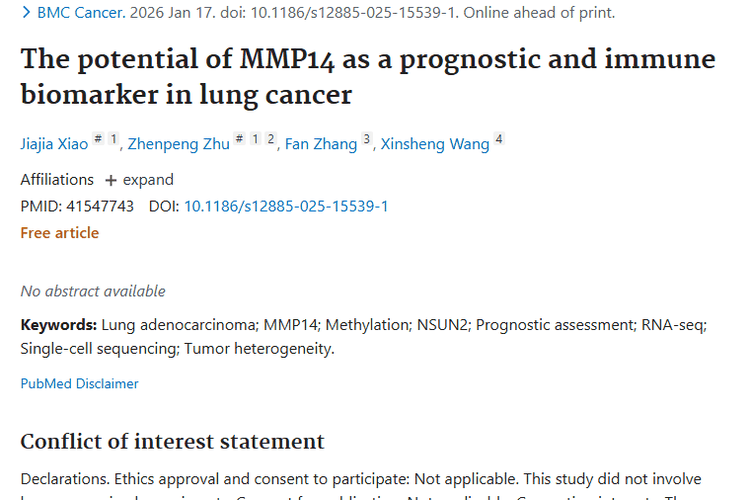Click the Conflict of interest statement heading
Viewport: 750px width, 500px height.
tap(172, 442)
